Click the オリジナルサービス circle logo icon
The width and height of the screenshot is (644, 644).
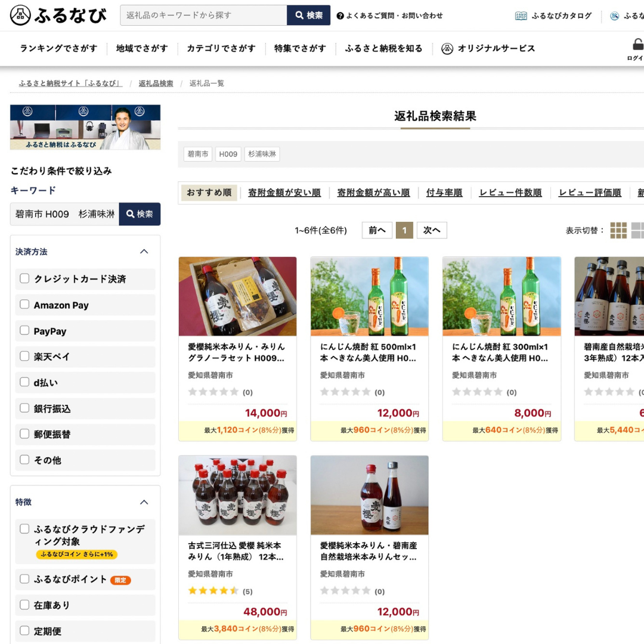pos(447,48)
